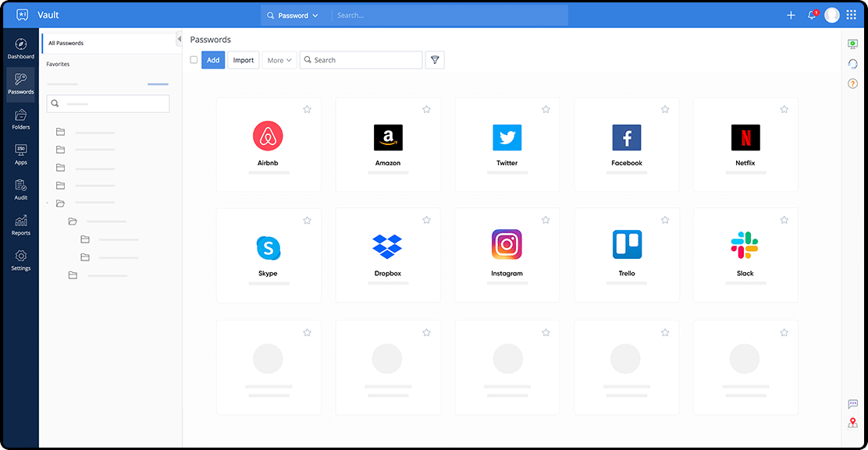
Task: Open the Trello password card
Action: click(x=627, y=255)
